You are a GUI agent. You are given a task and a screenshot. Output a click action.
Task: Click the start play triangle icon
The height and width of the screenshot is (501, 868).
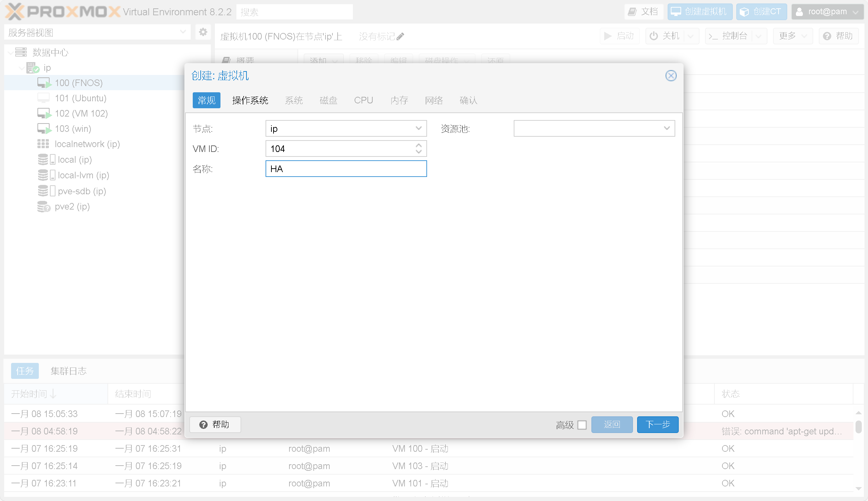608,36
